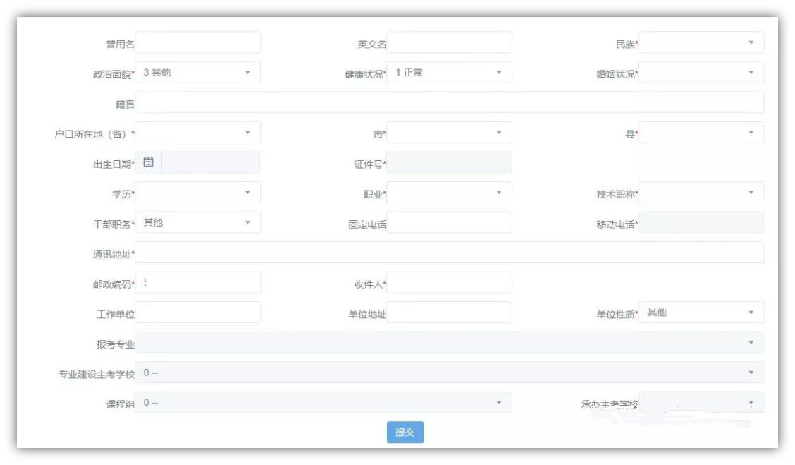795x465 pixels.
Task: Expand the 政治面貌 dropdown showing 群众
Action: pyautogui.click(x=198, y=73)
